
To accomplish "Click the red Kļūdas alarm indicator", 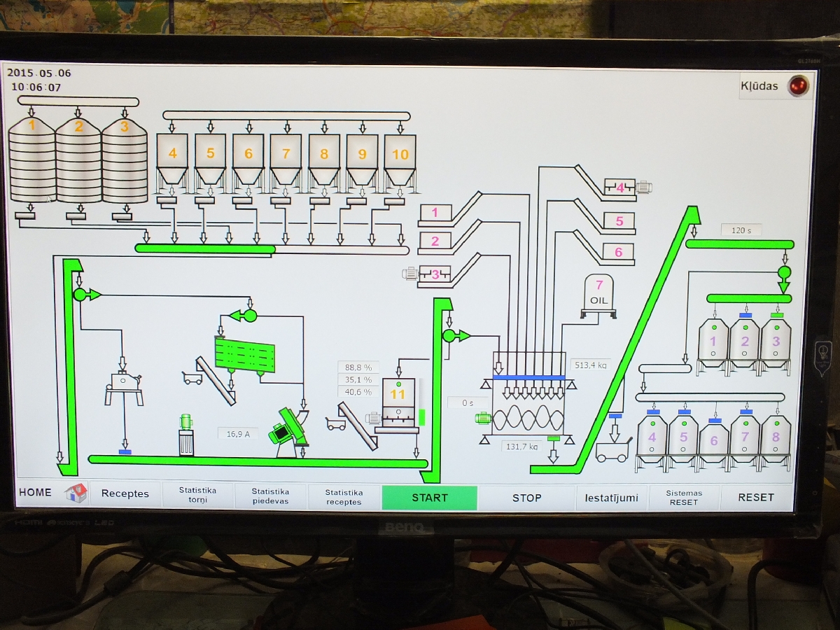I will pyautogui.click(x=798, y=85).
